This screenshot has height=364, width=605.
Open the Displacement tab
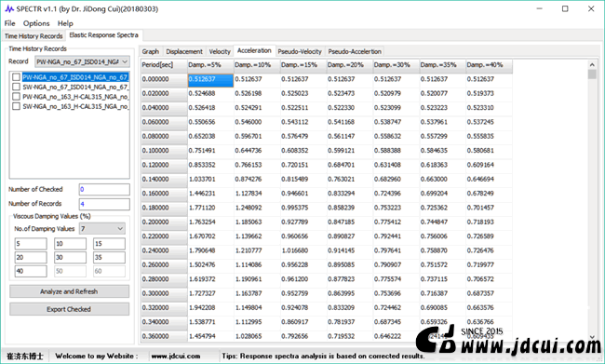coord(184,51)
